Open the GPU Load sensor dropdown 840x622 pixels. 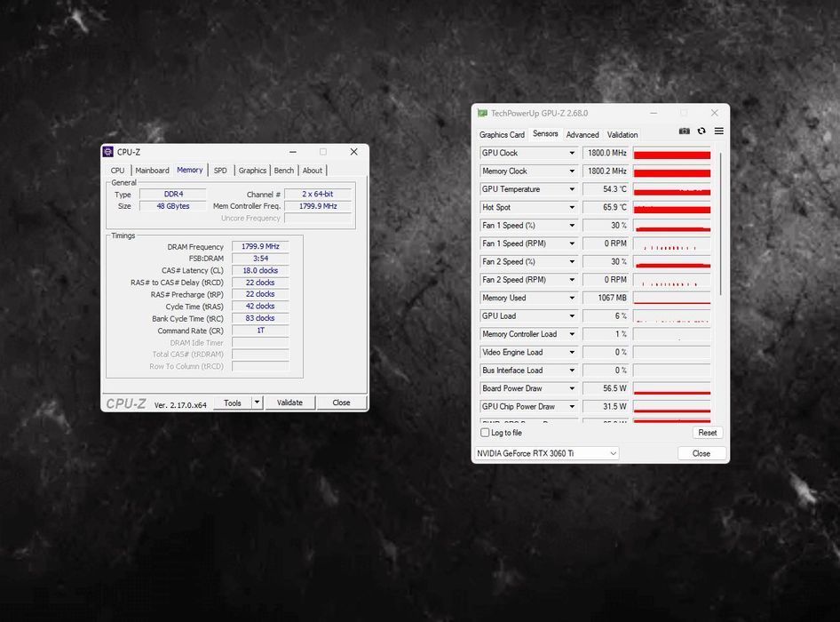572,315
